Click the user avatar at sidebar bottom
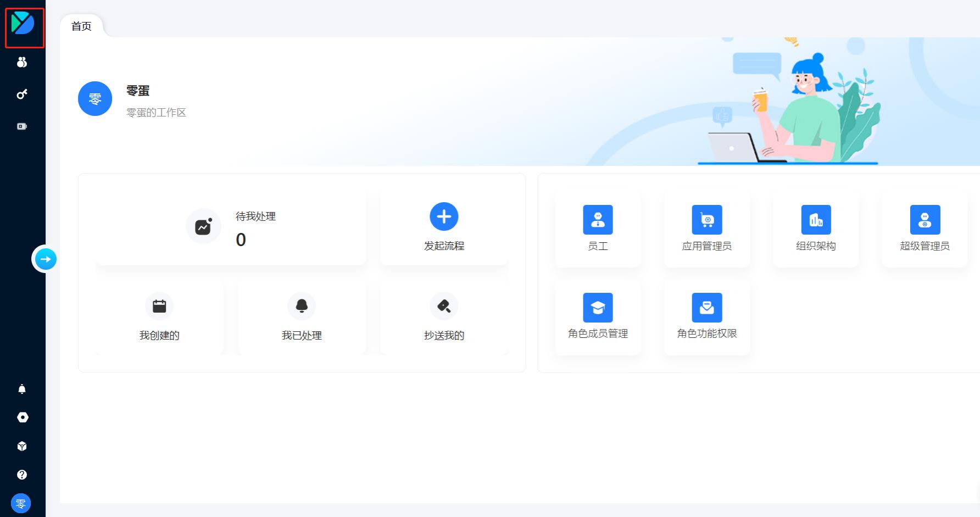 click(21, 503)
